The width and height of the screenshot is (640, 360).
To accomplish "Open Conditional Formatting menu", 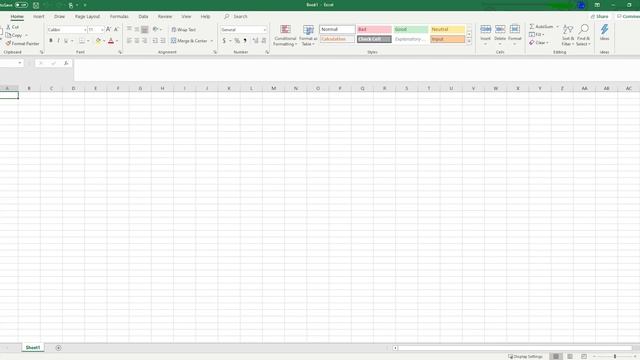I will click(285, 35).
